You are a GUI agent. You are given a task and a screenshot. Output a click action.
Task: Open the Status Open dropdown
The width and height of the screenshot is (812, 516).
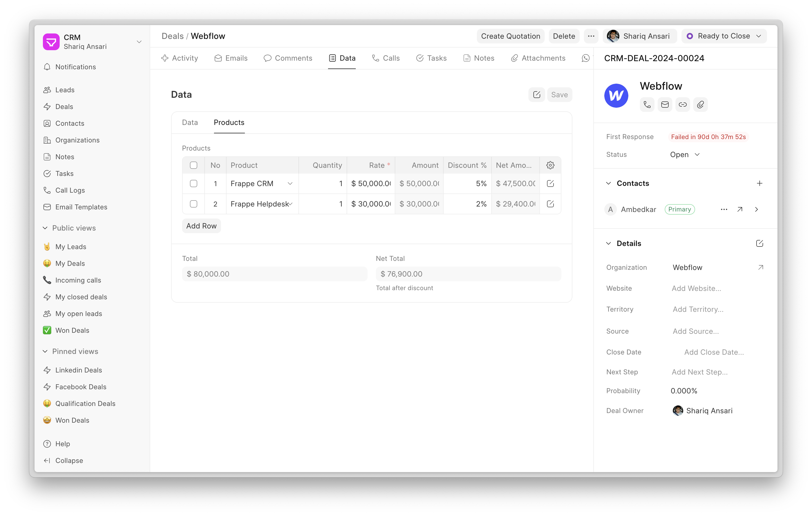tap(685, 154)
